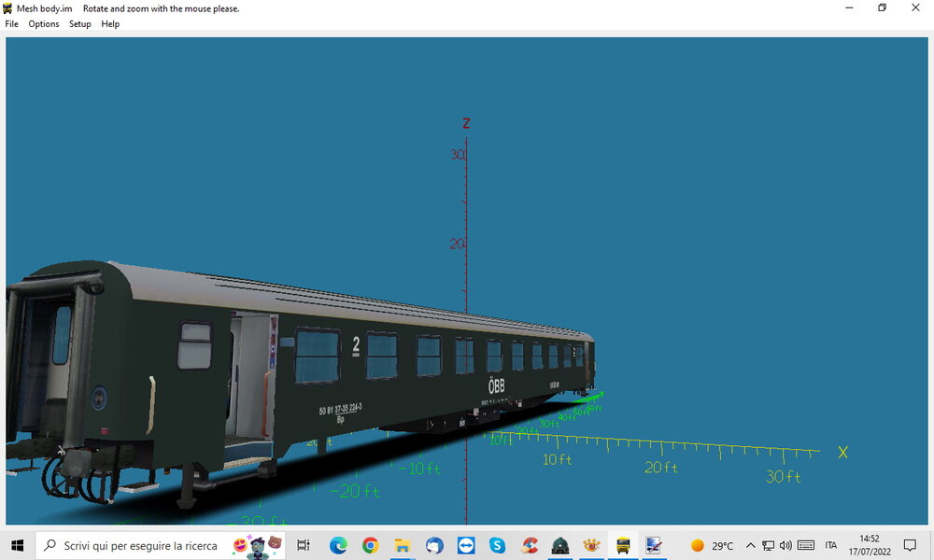This screenshot has height=560, width=934.
Task: Open the Options menu
Action: coord(44,24)
